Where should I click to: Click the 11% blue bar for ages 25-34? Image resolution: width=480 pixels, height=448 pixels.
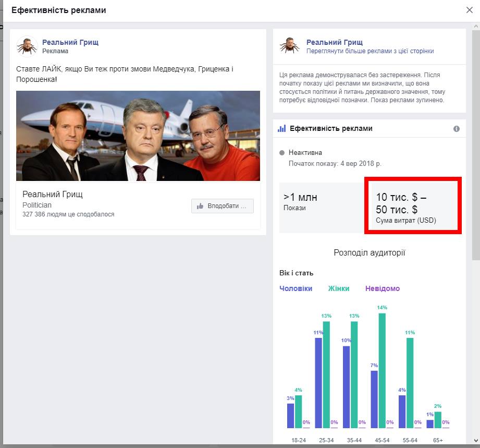(x=318, y=383)
